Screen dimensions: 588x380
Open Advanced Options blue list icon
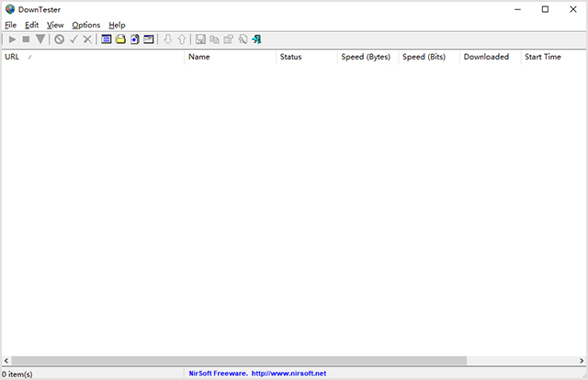click(106, 39)
